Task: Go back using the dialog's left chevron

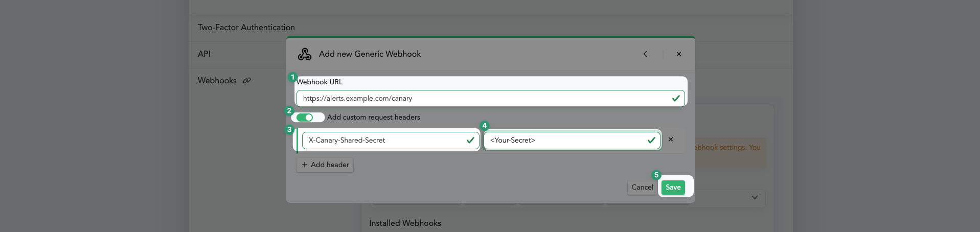Action: (645, 54)
